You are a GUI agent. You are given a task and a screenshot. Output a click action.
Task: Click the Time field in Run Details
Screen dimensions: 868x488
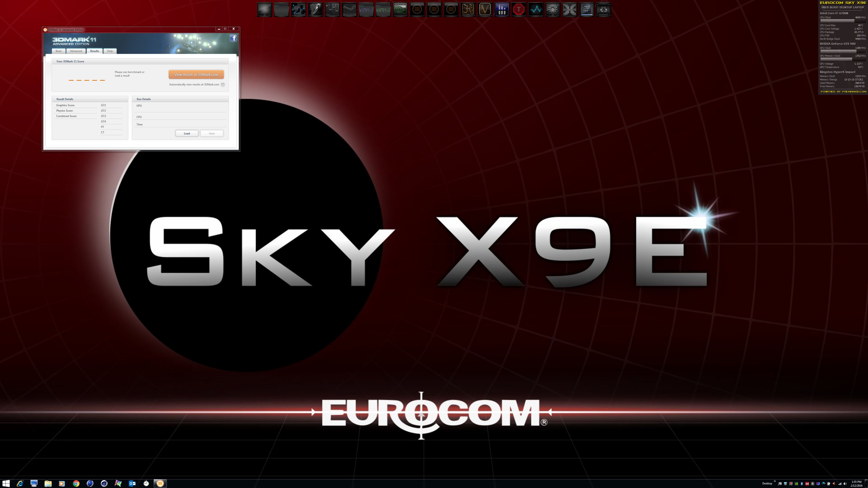click(x=180, y=124)
